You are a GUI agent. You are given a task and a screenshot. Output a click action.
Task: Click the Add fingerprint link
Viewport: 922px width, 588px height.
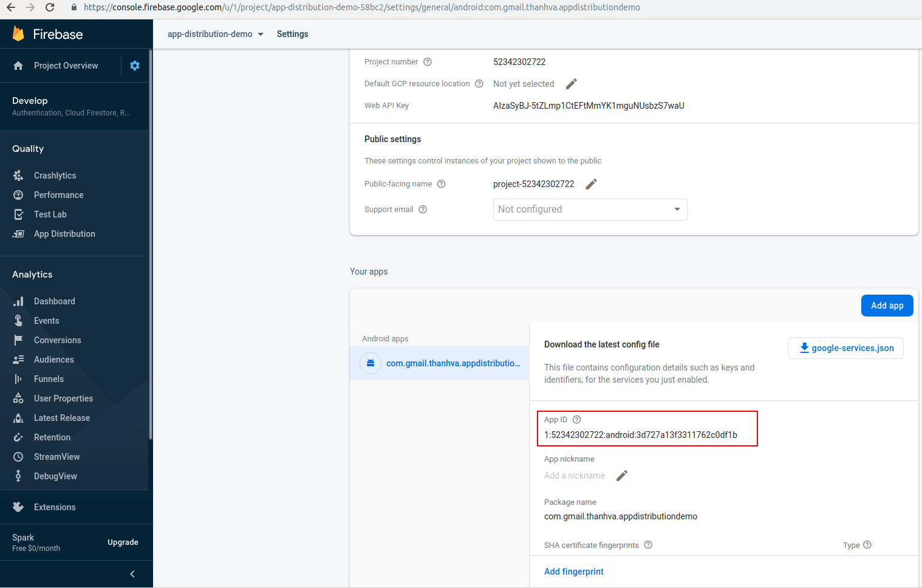coord(573,572)
